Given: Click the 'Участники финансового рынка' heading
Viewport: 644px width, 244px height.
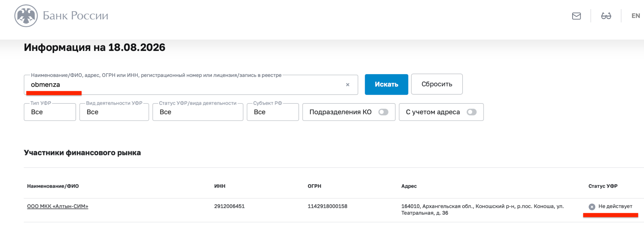Looking at the screenshot, I should coord(82,153).
